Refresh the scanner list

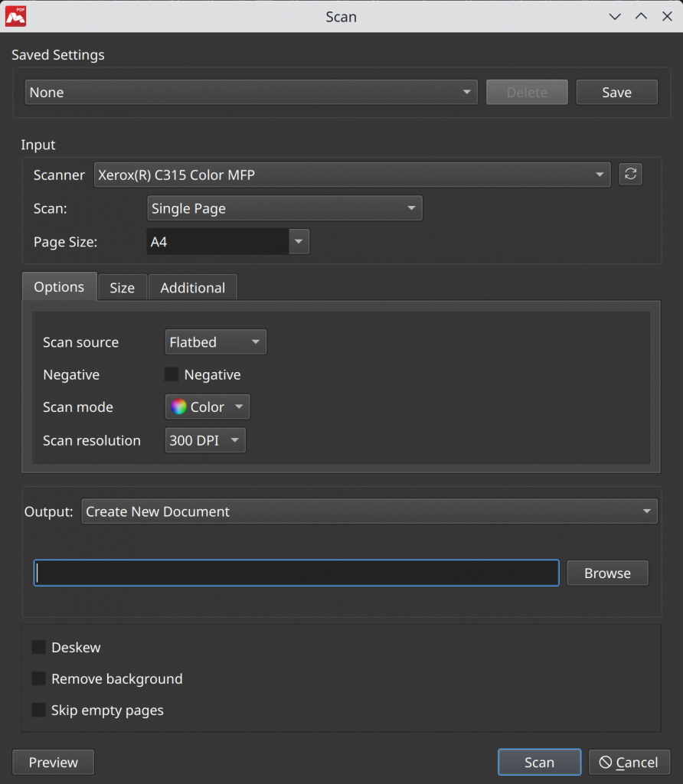point(629,174)
